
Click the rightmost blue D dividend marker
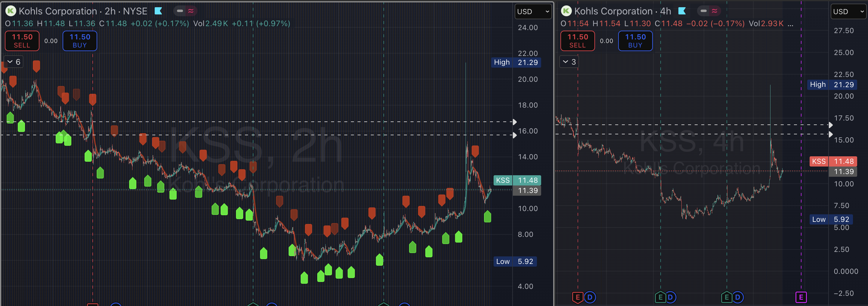(738, 297)
